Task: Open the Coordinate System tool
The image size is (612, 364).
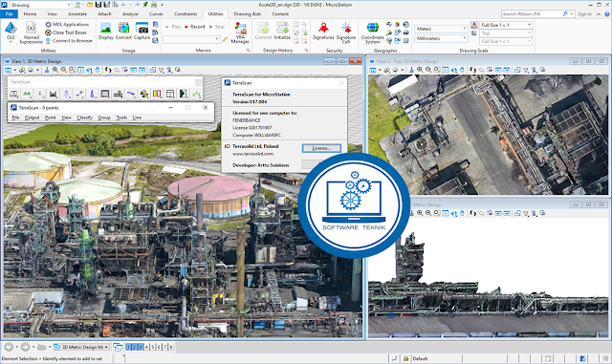Action: tap(372, 32)
